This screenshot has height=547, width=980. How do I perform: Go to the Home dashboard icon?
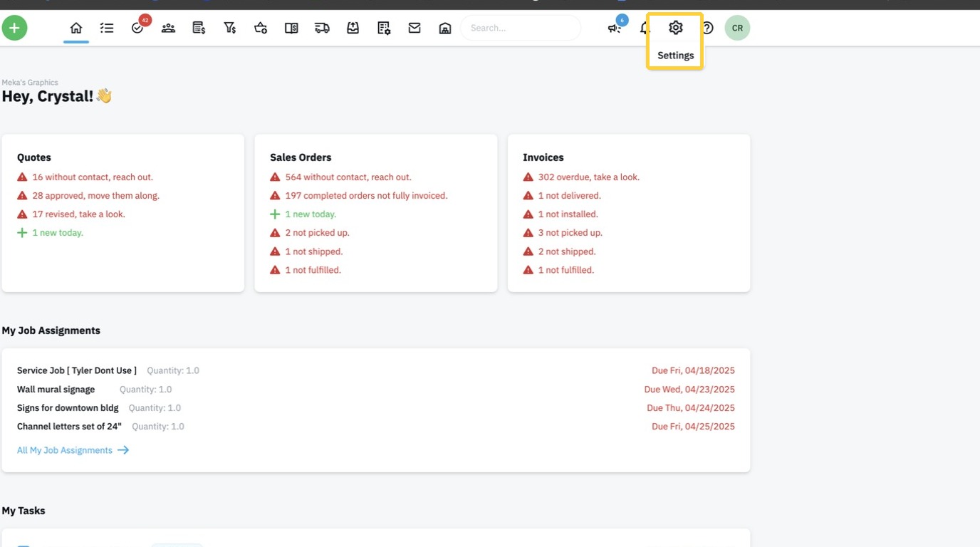(x=76, y=28)
